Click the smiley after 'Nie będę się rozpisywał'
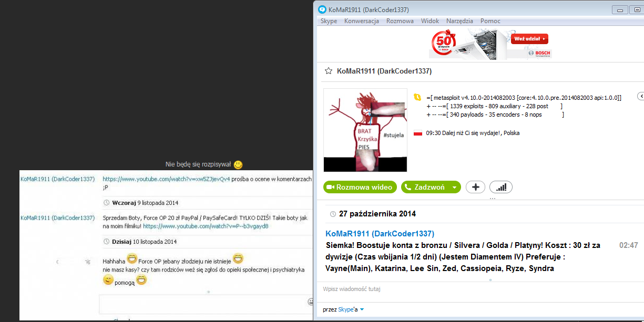This screenshot has height=322, width=644. pos(238,164)
